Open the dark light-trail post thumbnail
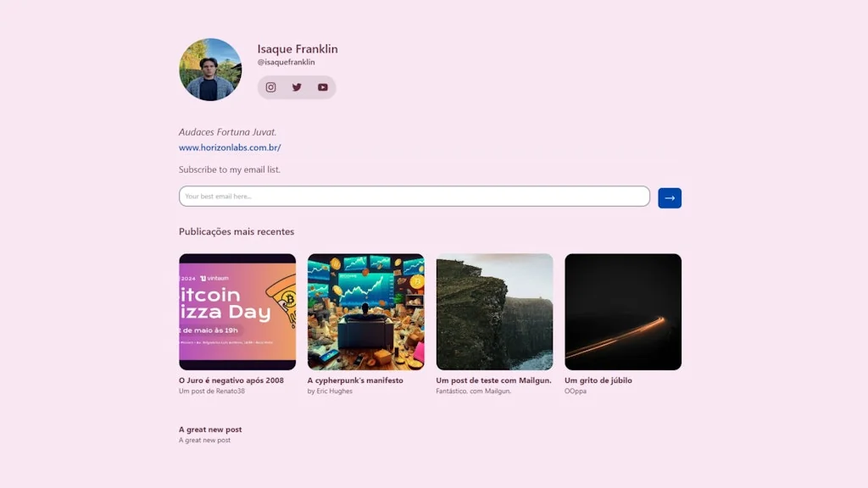 [x=623, y=312]
